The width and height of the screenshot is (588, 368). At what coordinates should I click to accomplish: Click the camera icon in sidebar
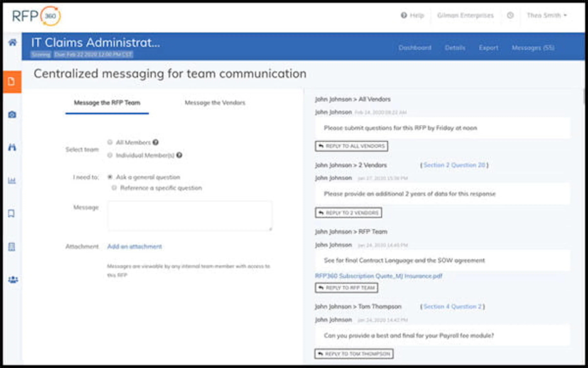(x=12, y=114)
